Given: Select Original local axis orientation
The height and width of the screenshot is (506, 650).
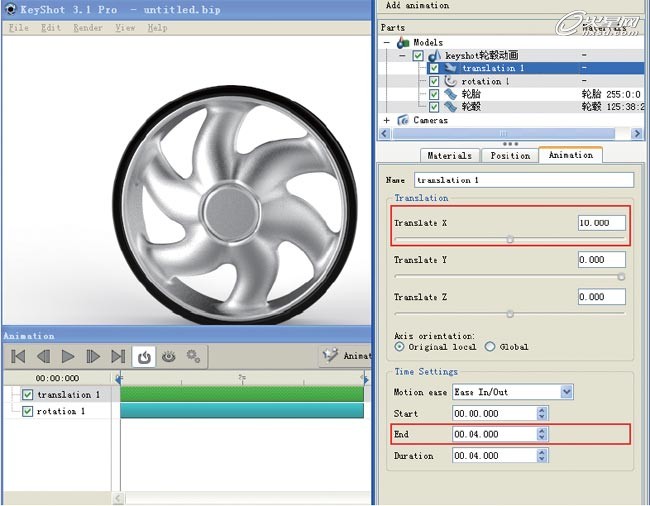Looking at the screenshot, I should pos(399,347).
